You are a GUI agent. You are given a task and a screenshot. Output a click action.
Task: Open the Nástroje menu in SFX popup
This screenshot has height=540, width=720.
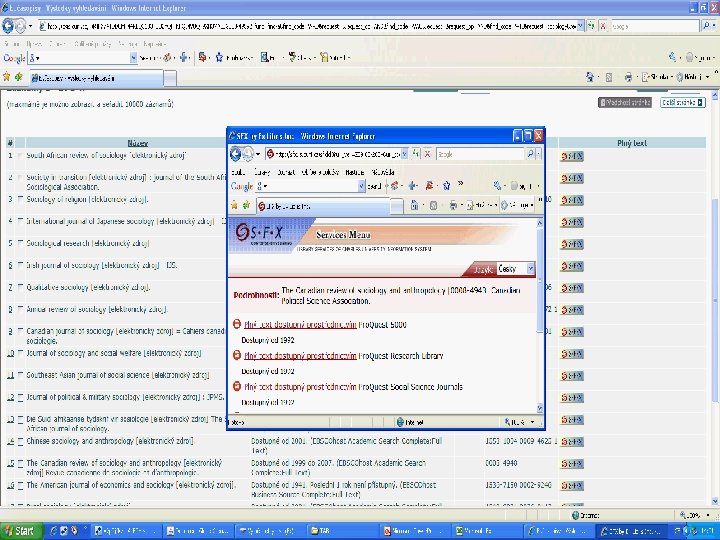354,172
